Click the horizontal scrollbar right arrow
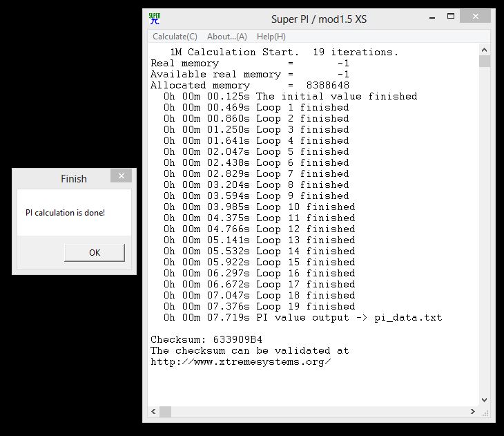Screen dimensions: 504x436 [472, 413]
